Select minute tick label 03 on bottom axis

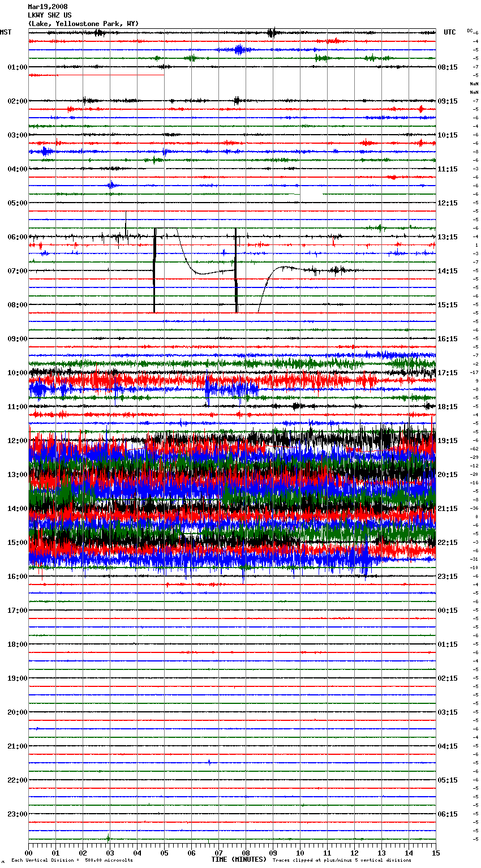[110, 853]
